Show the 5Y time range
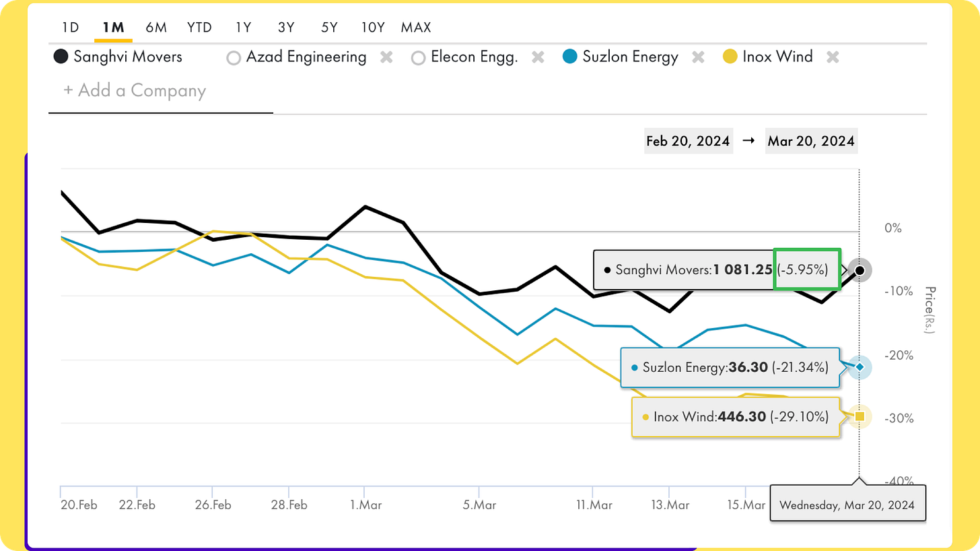This screenshot has height=551, width=980. pos(329,28)
